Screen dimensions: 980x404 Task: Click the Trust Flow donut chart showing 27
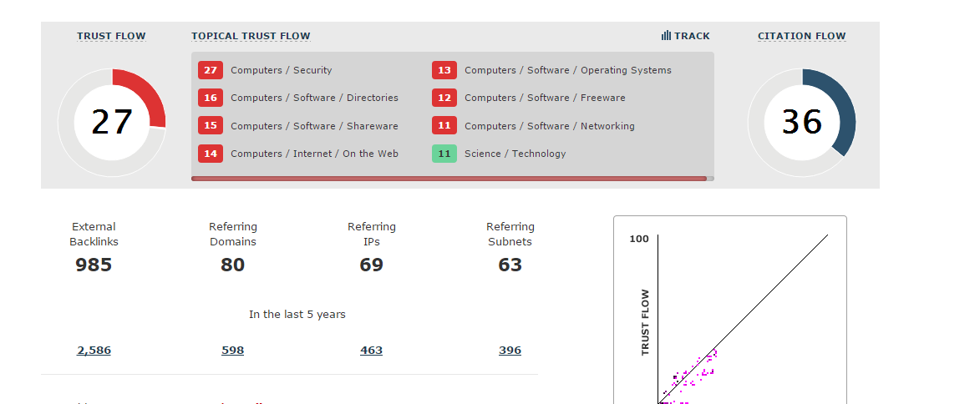[112, 123]
